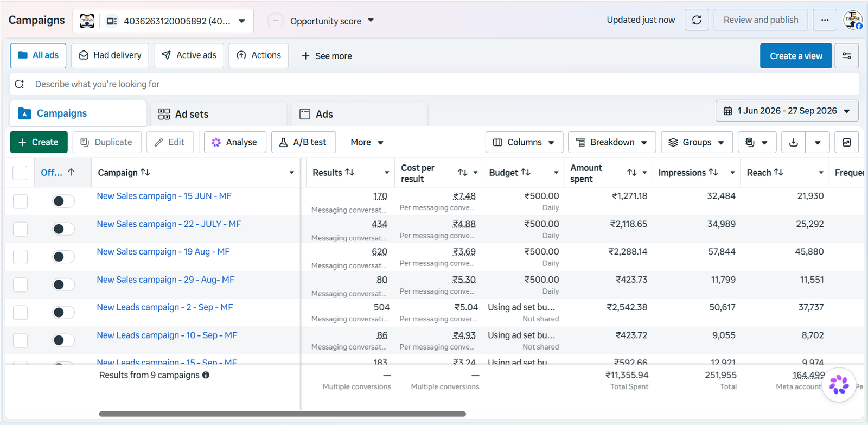Viewport: 868px width, 425px height.
Task: Click the info icon beside Results from 9 campaigns
Action: 206,375
